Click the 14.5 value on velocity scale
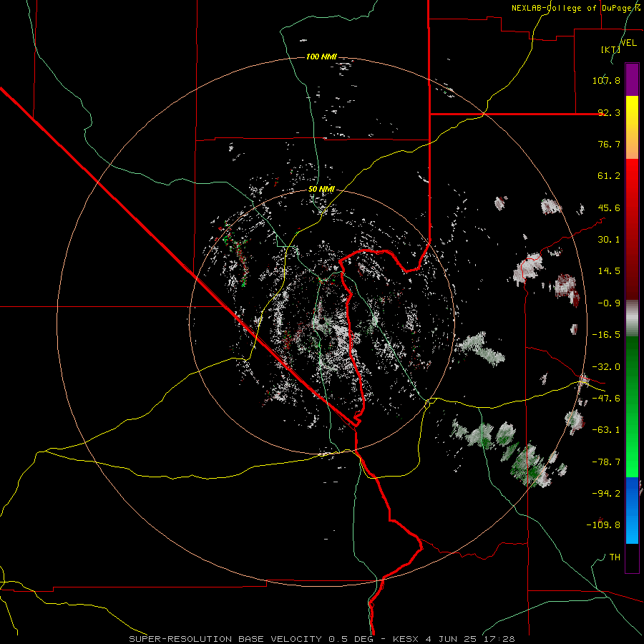Viewport: 644px width, 644px height. point(609,271)
